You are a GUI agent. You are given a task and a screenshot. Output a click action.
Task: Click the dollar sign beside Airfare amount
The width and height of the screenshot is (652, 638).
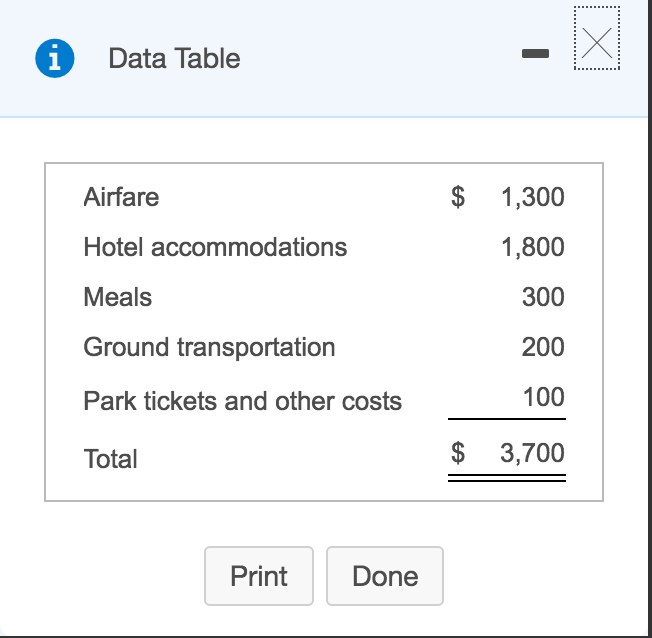pos(458,197)
